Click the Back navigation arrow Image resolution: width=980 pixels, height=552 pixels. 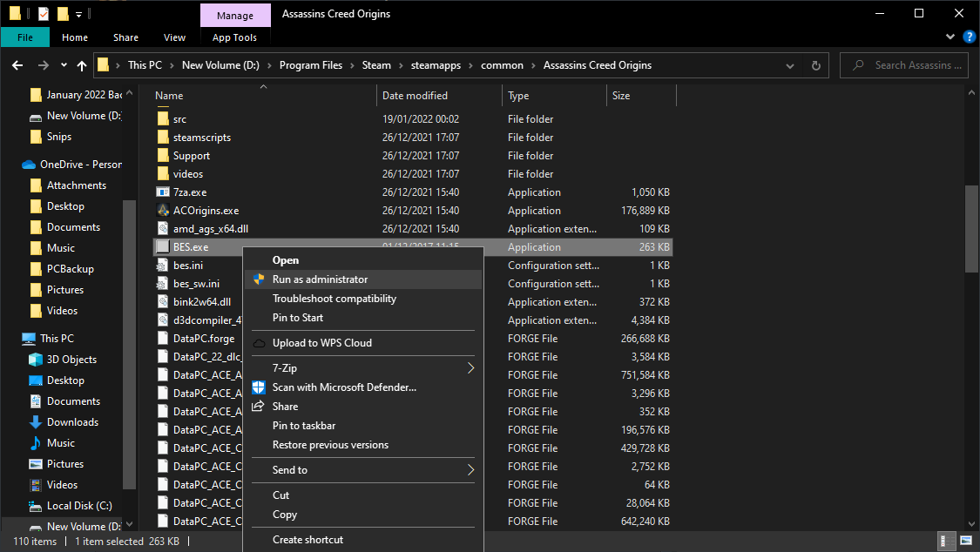17,65
